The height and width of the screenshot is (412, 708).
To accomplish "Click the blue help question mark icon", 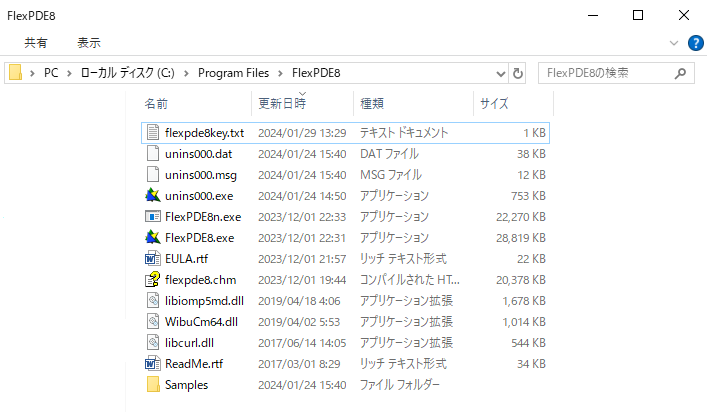I will click(x=695, y=43).
